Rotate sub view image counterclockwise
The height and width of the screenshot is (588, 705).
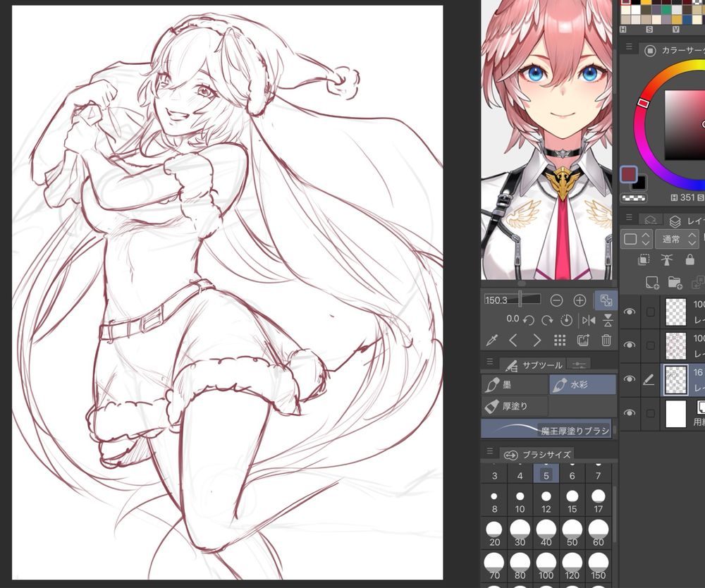coord(529,320)
